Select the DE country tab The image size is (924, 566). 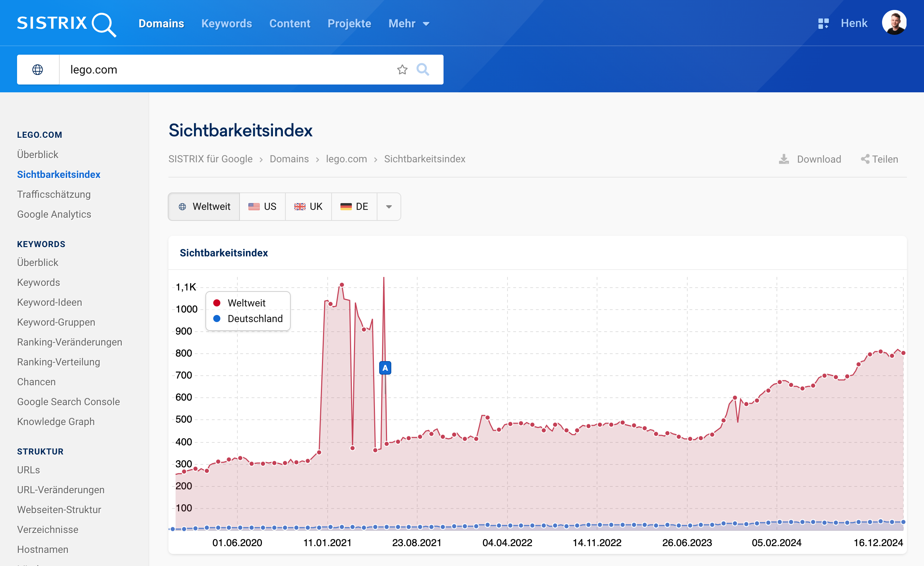click(x=354, y=207)
